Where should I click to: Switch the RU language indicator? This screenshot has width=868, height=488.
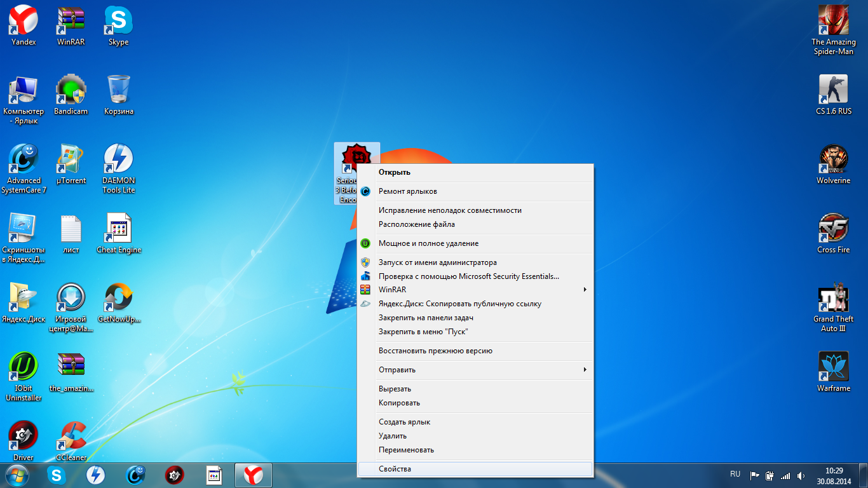735,474
